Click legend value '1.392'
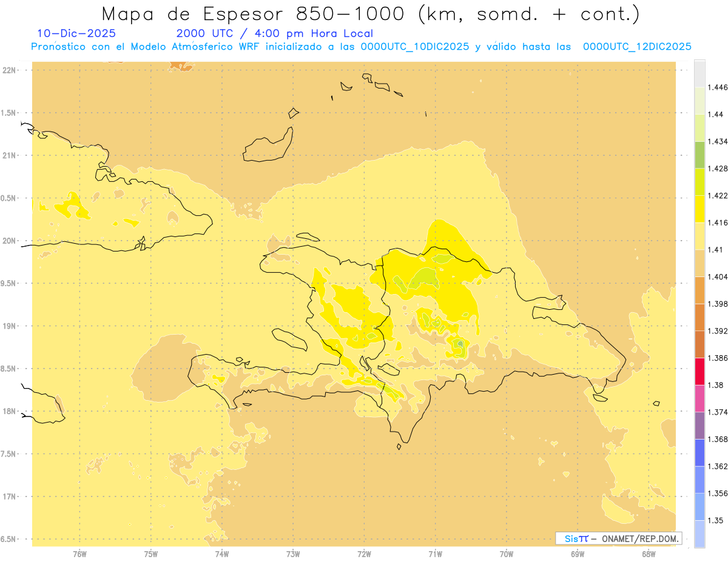Viewport: 728px width, 562px height. pyautogui.click(x=719, y=330)
